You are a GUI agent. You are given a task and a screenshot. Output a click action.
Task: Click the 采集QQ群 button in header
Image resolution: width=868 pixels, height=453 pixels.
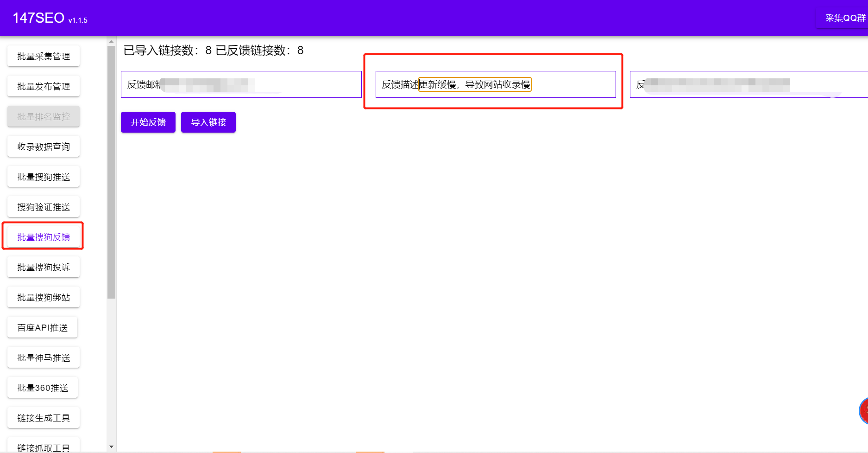[843, 18]
